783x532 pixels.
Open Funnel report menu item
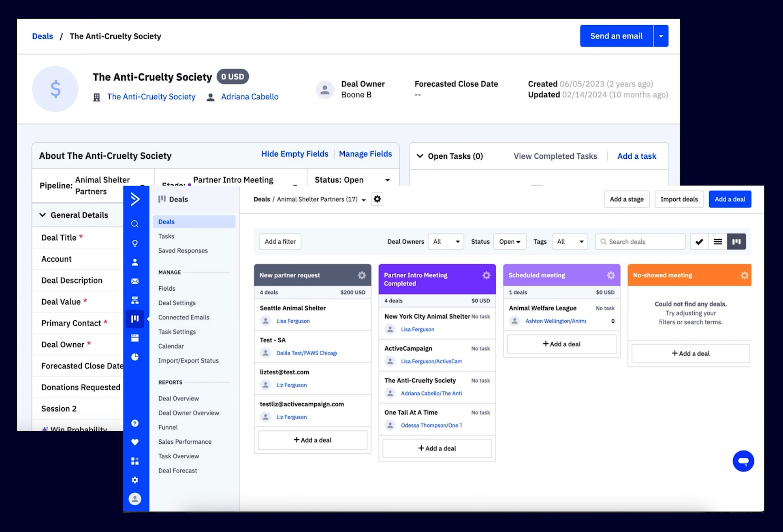pyautogui.click(x=168, y=427)
